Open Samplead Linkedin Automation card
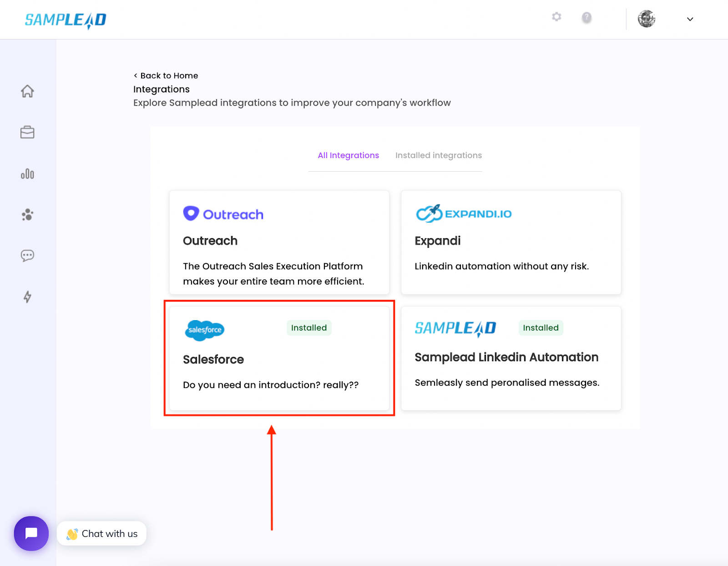 (511, 358)
